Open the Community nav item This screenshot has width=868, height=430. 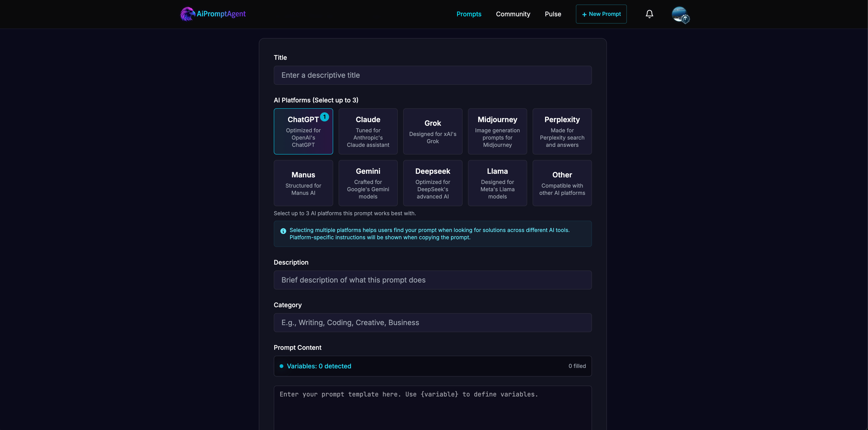click(513, 14)
